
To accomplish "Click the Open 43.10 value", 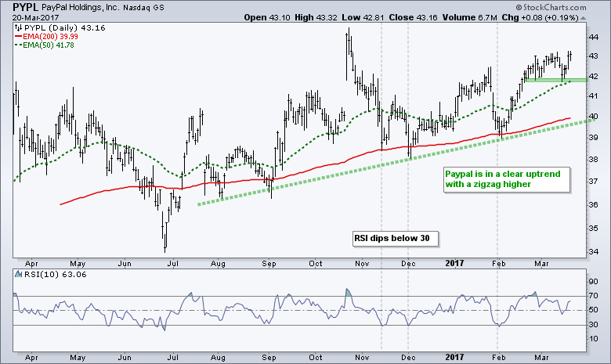I will 267,17.
